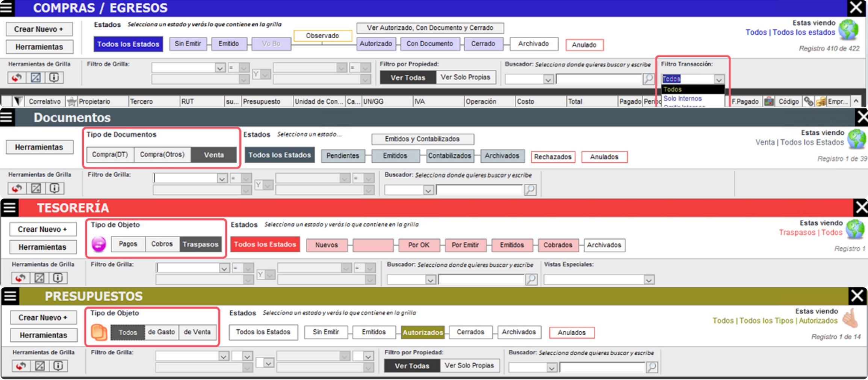Open the Tesorería hamburger menu
This screenshot has height=380, width=868.
click(x=9, y=207)
